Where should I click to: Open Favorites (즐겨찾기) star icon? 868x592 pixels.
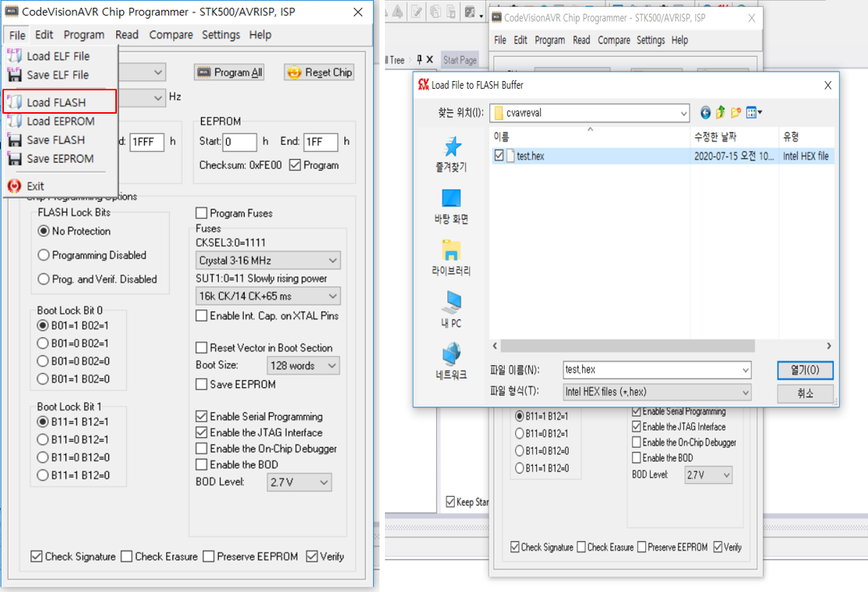pyautogui.click(x=452, y=146)
